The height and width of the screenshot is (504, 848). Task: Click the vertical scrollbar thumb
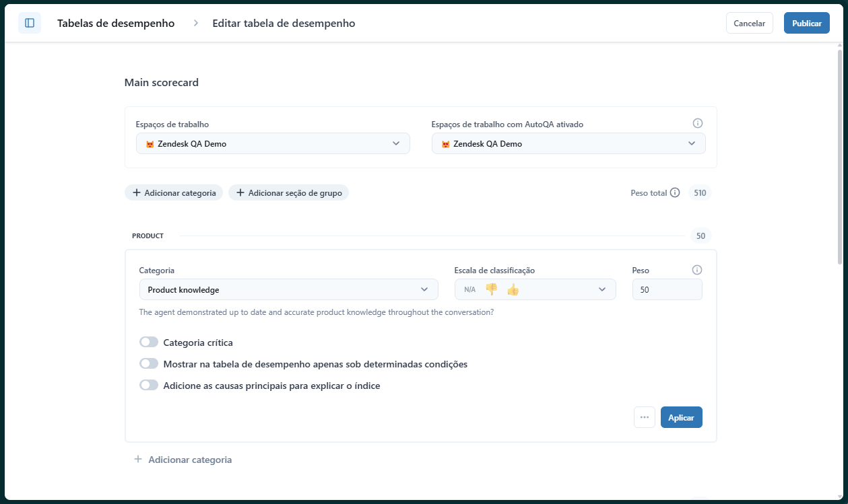839,156
